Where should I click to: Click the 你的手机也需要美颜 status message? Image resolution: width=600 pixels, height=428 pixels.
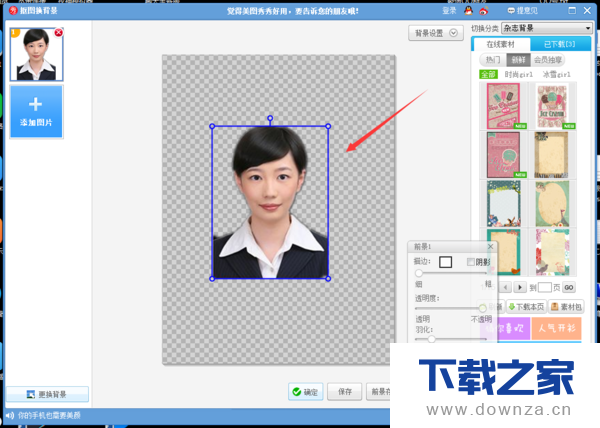pyautogui.click(x=49, y=415)
